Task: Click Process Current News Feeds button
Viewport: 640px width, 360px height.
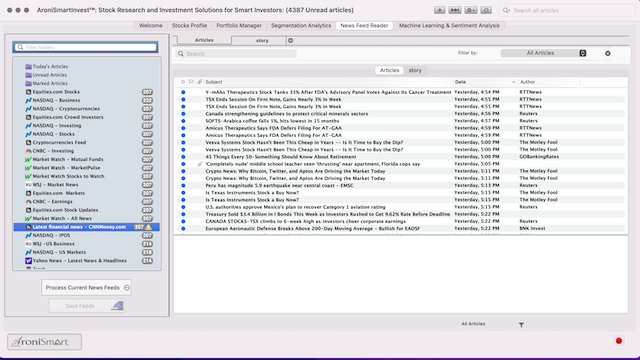Action: (86, 288)
